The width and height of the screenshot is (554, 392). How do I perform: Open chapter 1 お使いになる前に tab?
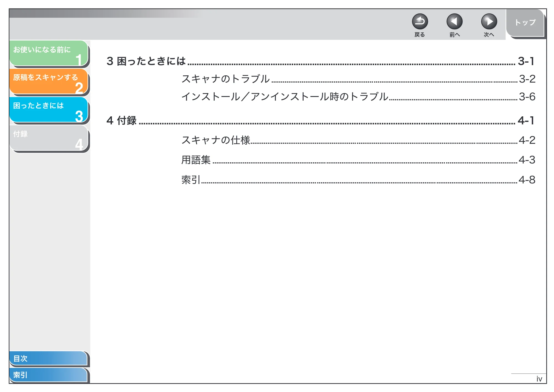[x=49, y=53]
